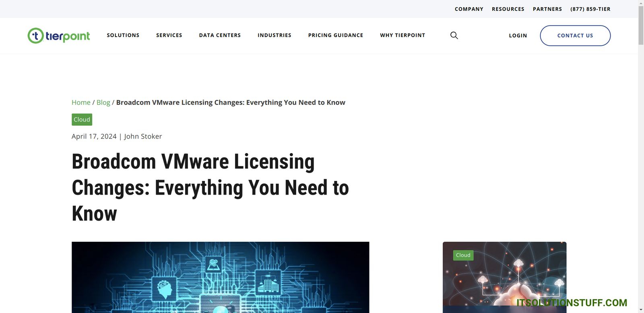Click the Cloud tag on related article
Viewport: 644px width, 313px height.
tap(463, 255)
